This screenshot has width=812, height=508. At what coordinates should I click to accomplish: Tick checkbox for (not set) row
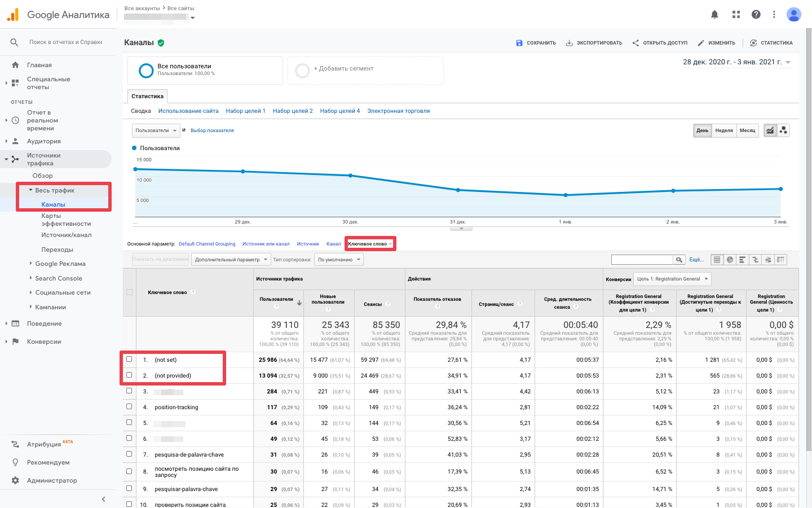pos(129,359)
